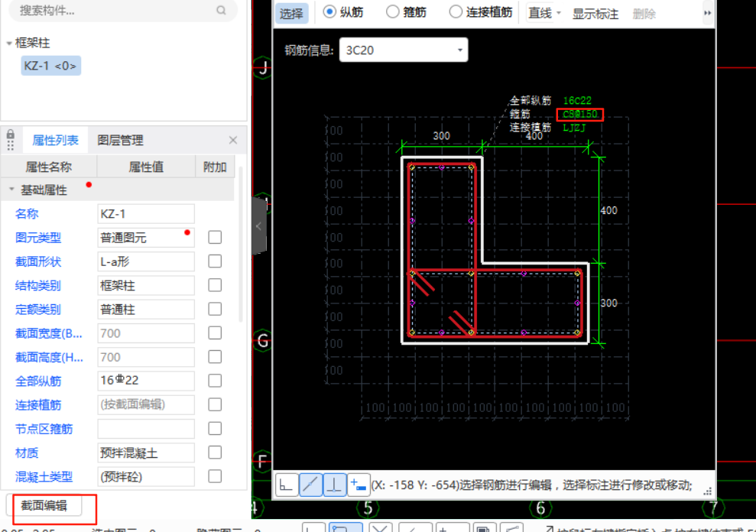
Task: Click the search magnifier icon
Action: (x=221, y=10)
